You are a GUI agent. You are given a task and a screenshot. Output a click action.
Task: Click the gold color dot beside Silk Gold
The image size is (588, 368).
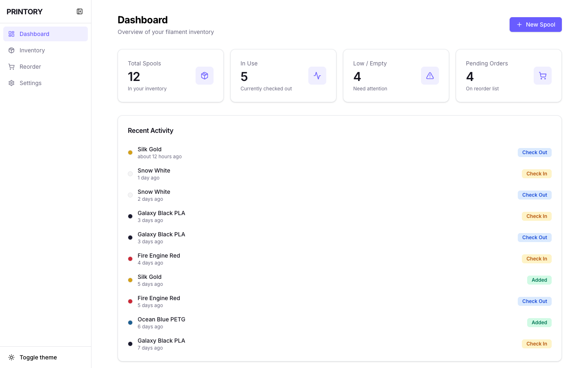(x=130, y=153)
